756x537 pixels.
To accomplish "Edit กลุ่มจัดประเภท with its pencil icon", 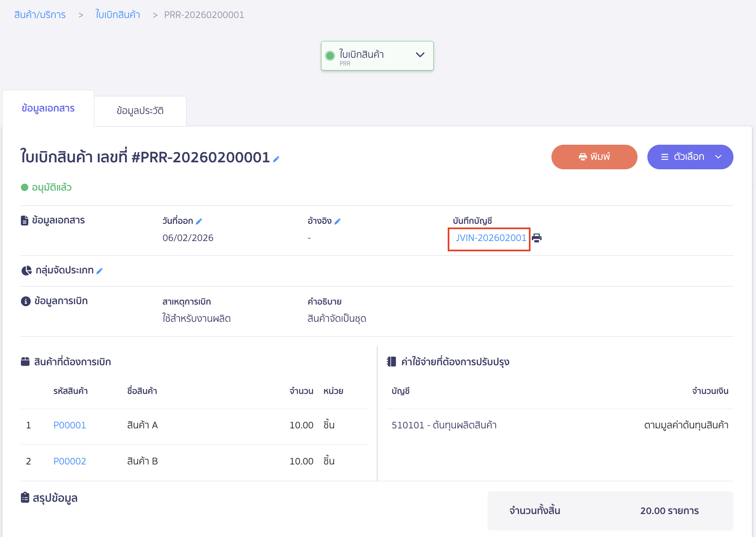I will click(100, 271).
